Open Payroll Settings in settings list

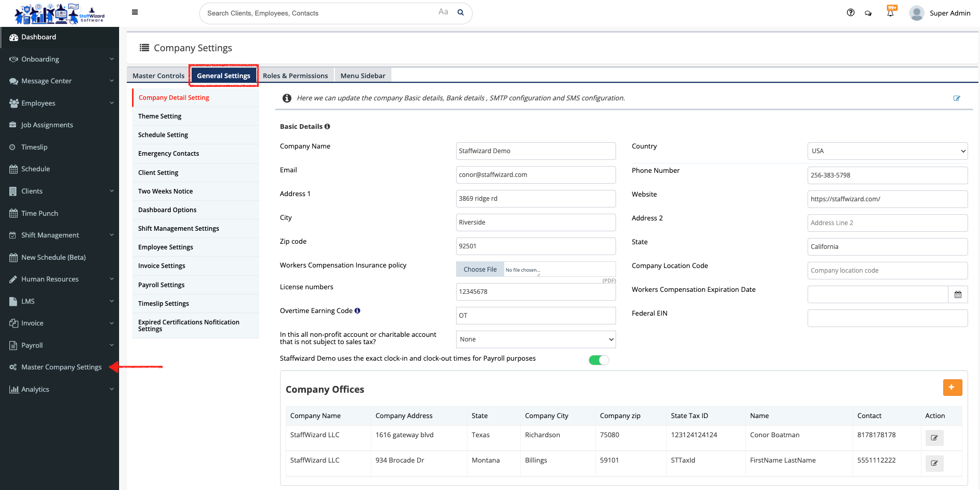(x=196, y=285)
